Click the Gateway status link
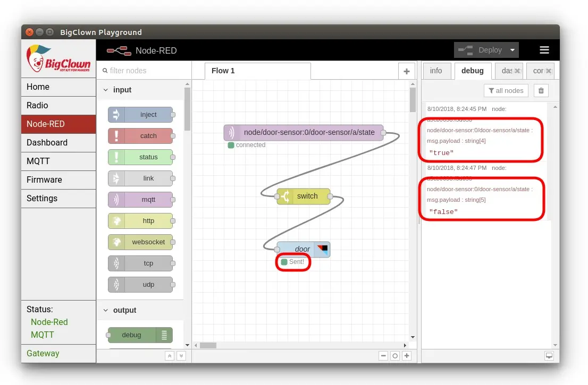588x385 pixels. pyautogui.click(x=43, y=354)
